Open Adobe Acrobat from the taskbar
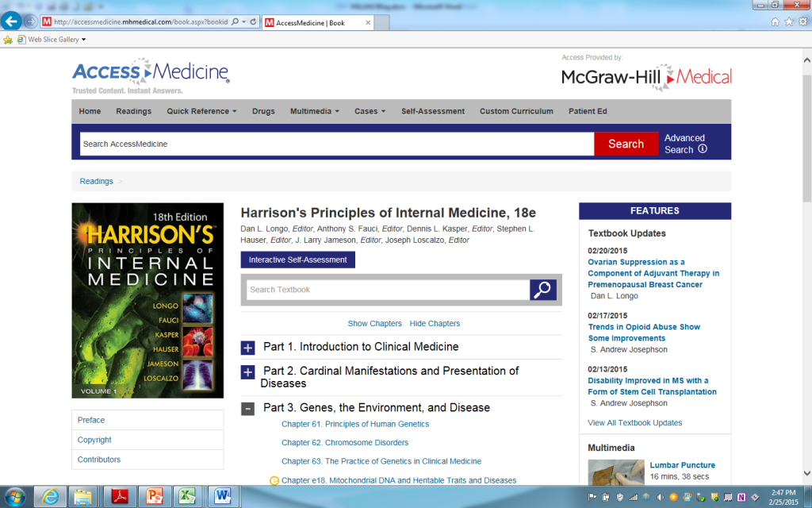This screenshot has height=508, width=812. click(x=121, y=497)
